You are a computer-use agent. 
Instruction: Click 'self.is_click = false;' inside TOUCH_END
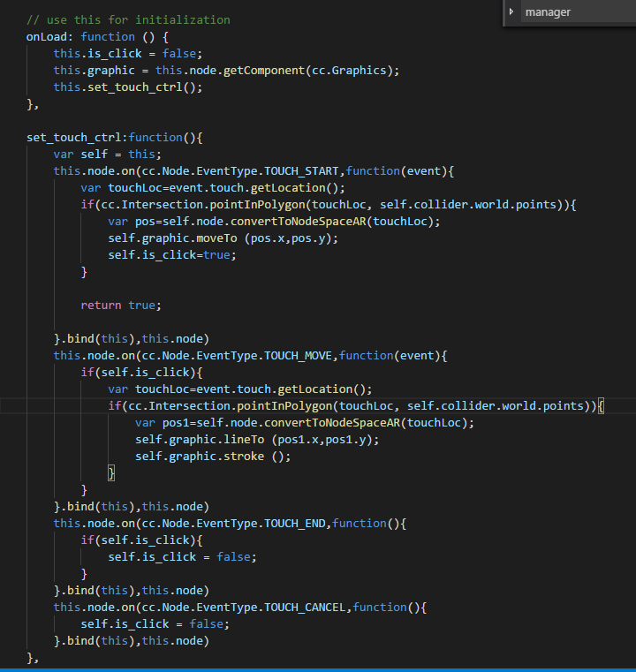click(x=182, y=556)
